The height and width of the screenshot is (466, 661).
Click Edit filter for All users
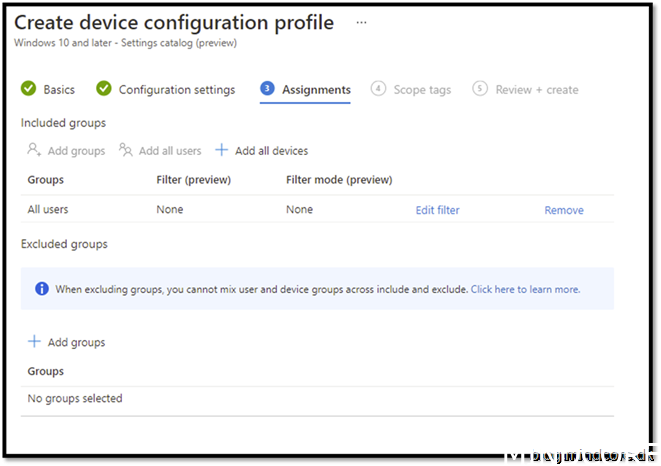click(x=437, y=210)
